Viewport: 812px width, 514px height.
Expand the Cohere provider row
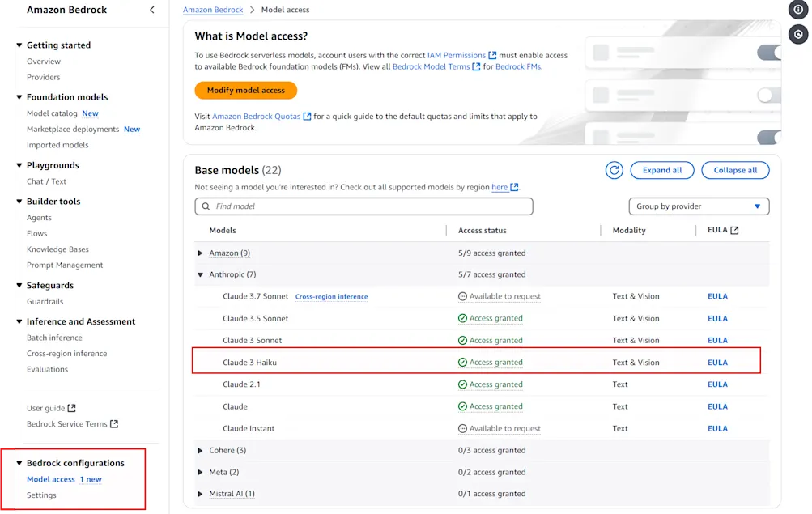(200, 450)
